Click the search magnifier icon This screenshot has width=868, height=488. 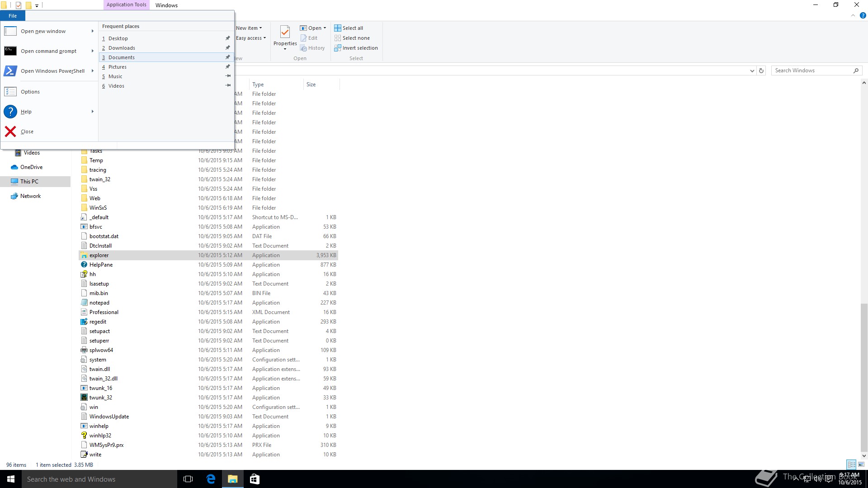(x=856, y=70)
